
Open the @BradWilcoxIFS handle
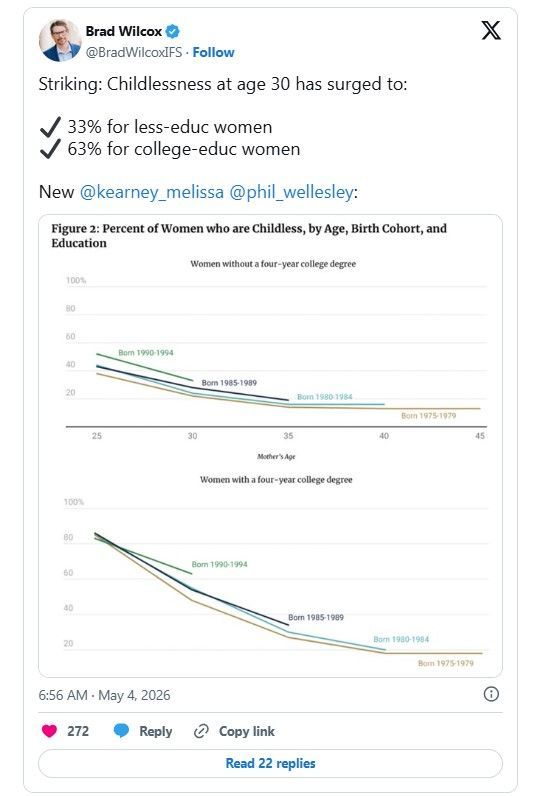(x=133, y=52)
